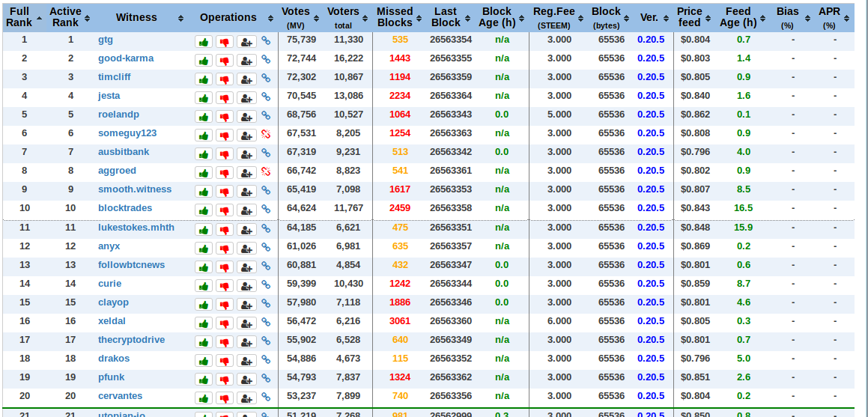Click person-plus icon in drakos row
Screen dimensions: 868x417
[246, 361]
